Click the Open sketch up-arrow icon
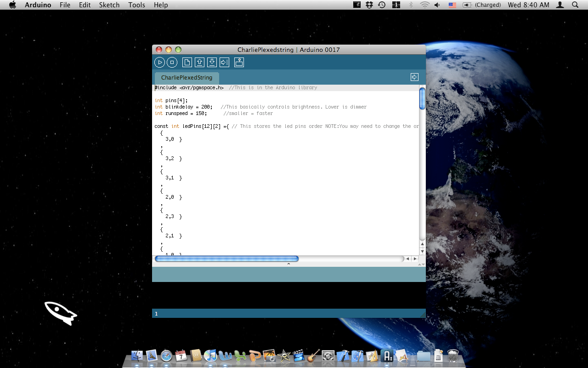This screenshot has width=588, height=368. (199, 63)
